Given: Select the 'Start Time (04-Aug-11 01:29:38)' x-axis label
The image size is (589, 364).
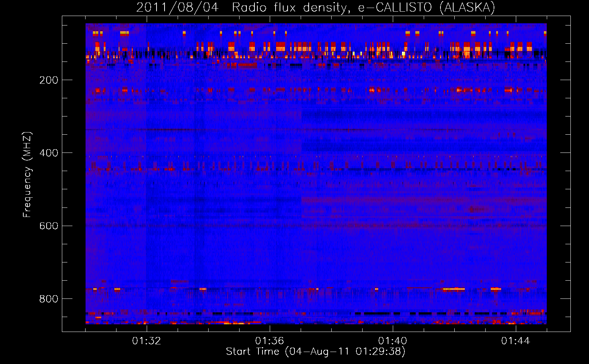Looking at the screenshot, I should (316, 352).
